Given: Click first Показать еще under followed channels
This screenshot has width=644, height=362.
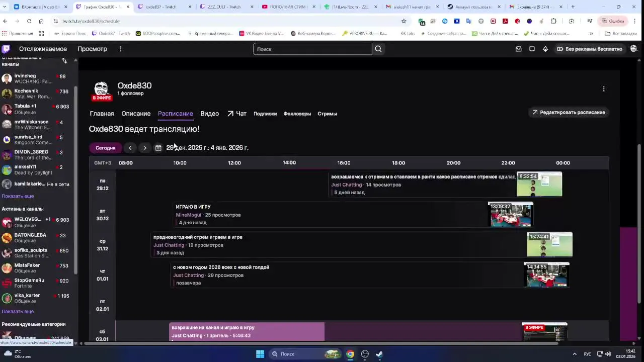Looking at the screenshot, I should 18,196.
